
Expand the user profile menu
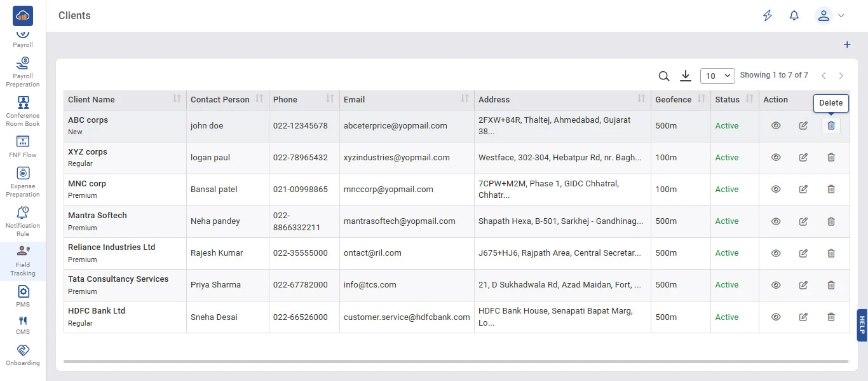[830, 16]
